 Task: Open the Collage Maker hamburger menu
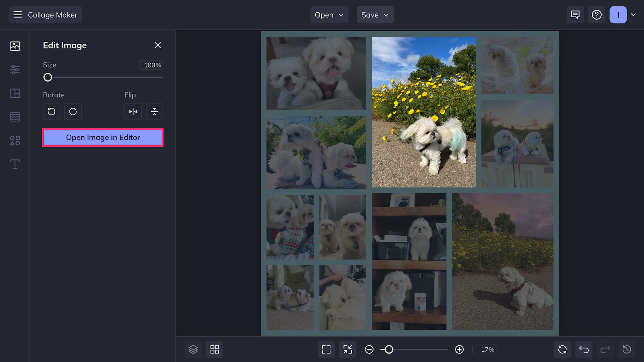[17, 14]
